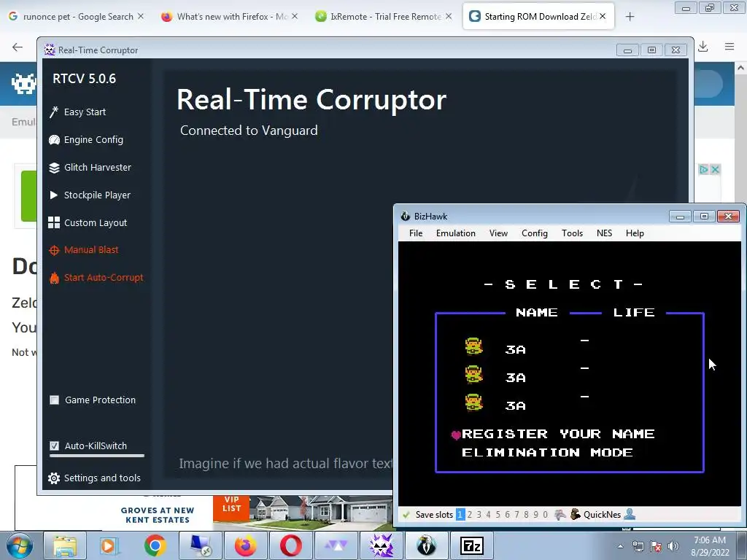
Task: Click the QuickNes core icon
Action: 576,514
